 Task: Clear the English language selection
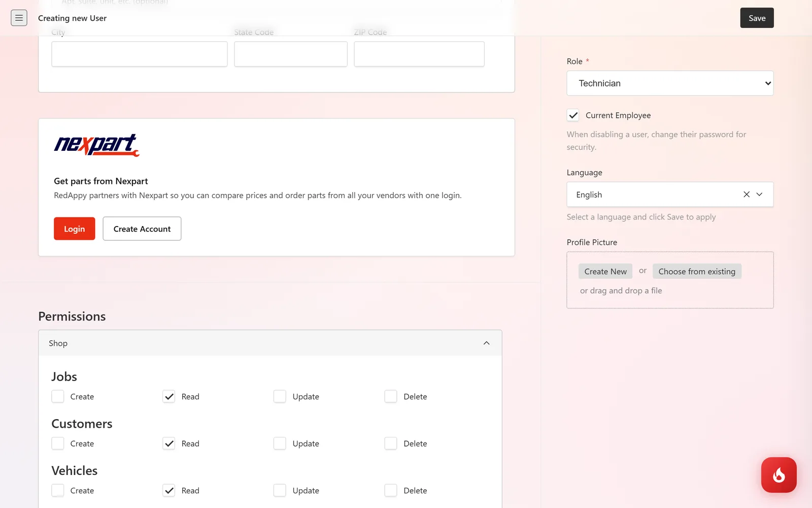coord(746,195)
